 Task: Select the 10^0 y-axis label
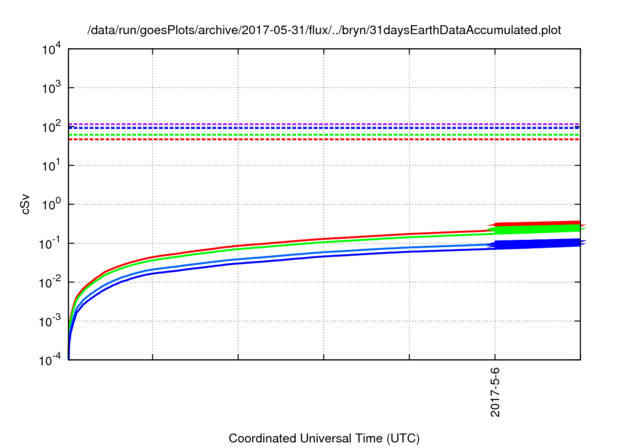coord(51,204)
